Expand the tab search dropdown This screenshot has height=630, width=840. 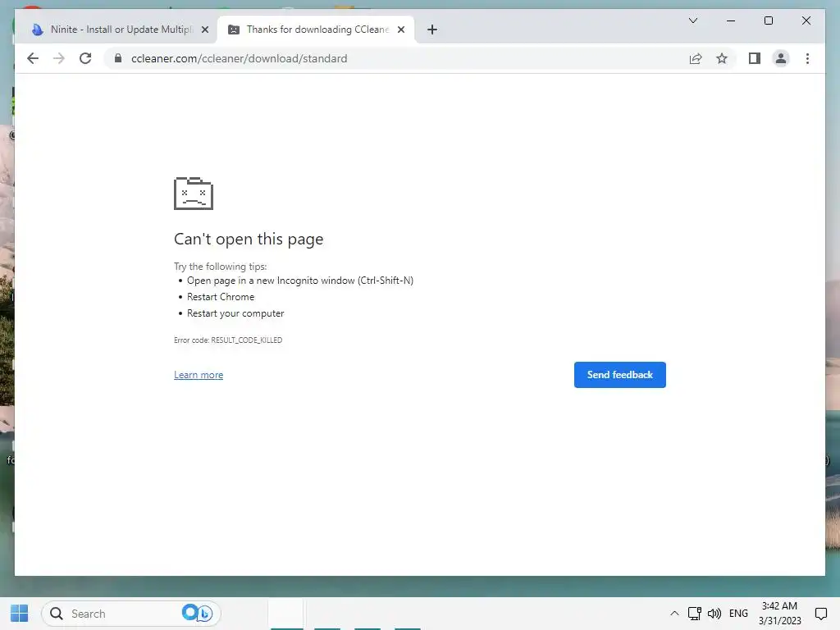tap(692, 21)
